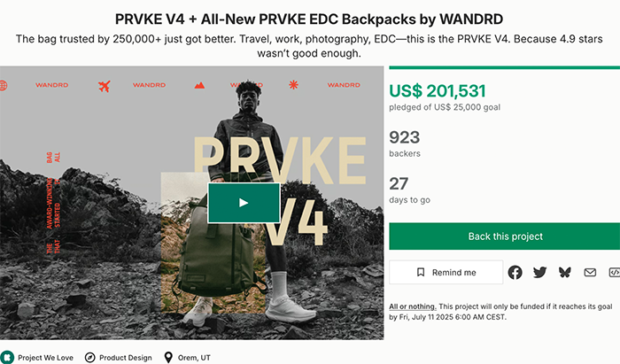Click the Remind me button

pos(446,272)
